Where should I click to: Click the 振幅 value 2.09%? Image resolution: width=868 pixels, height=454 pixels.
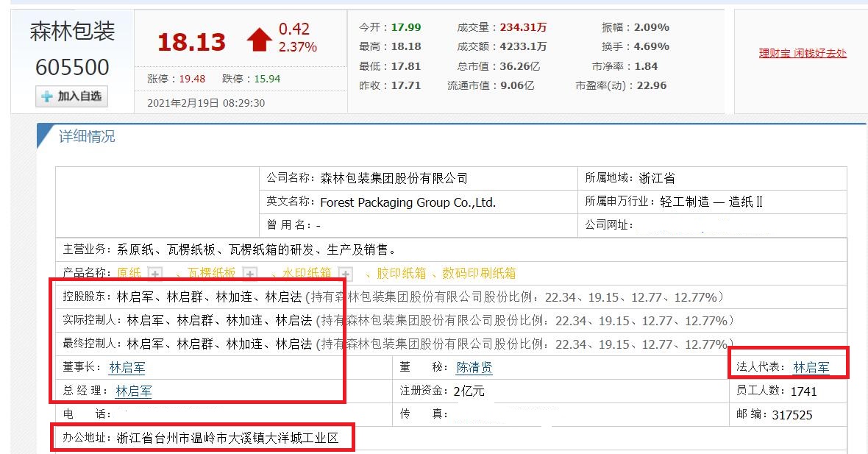pyautogui.click(x=652, y=27)
